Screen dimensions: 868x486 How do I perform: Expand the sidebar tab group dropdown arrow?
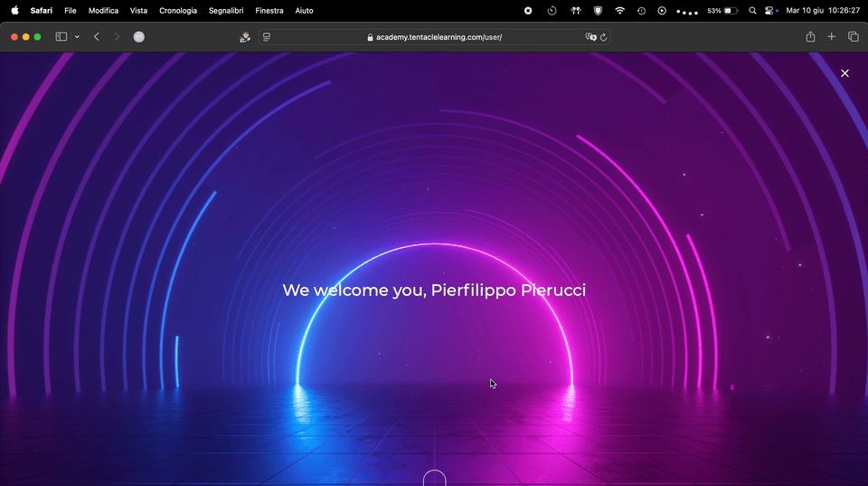[77, 37]
